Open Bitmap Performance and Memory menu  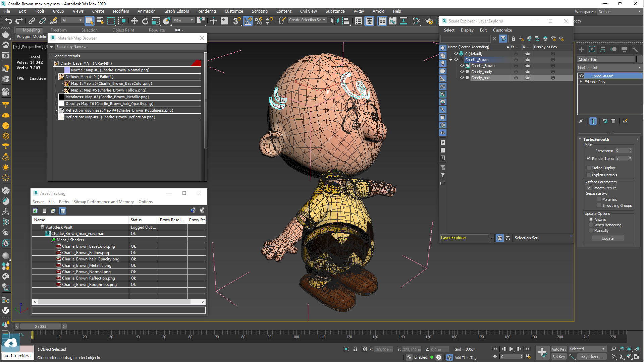tap(103, 202)
